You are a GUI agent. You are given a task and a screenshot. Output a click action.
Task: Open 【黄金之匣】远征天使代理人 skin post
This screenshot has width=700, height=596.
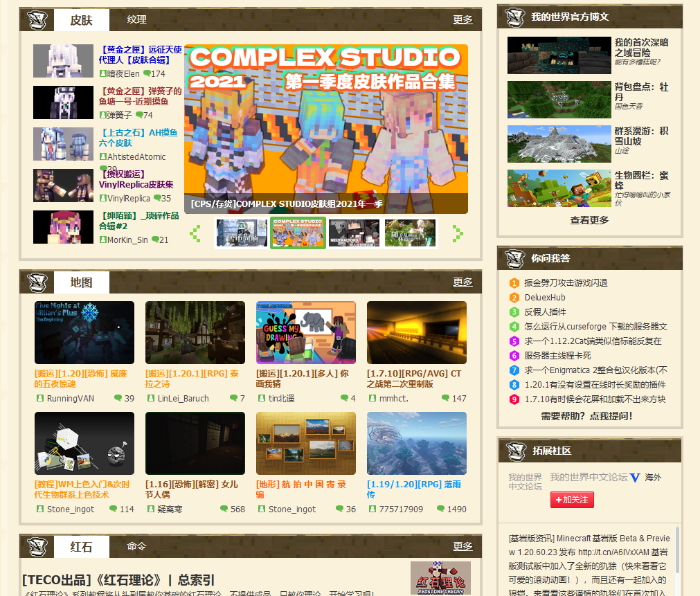click(140, 55)
